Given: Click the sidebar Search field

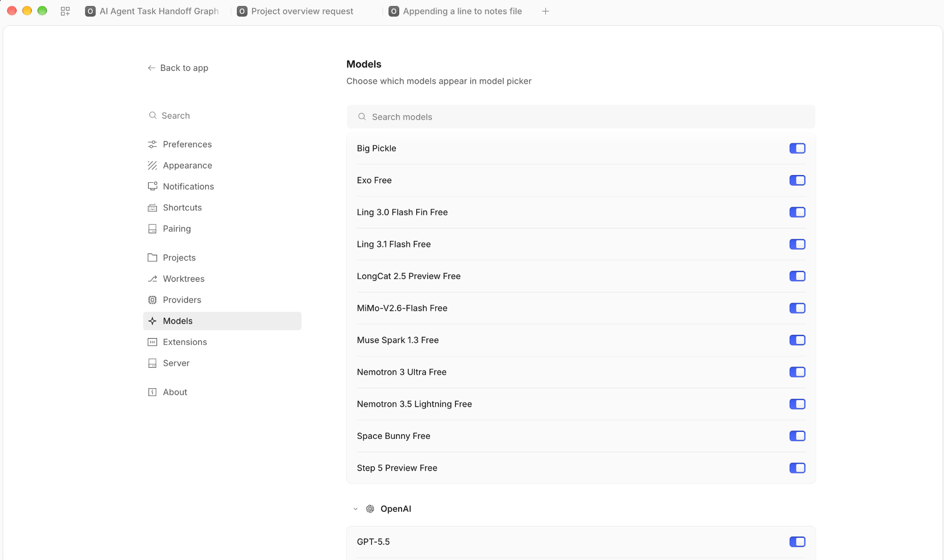Looking at the screenshot, I should [x=222, y=116].
